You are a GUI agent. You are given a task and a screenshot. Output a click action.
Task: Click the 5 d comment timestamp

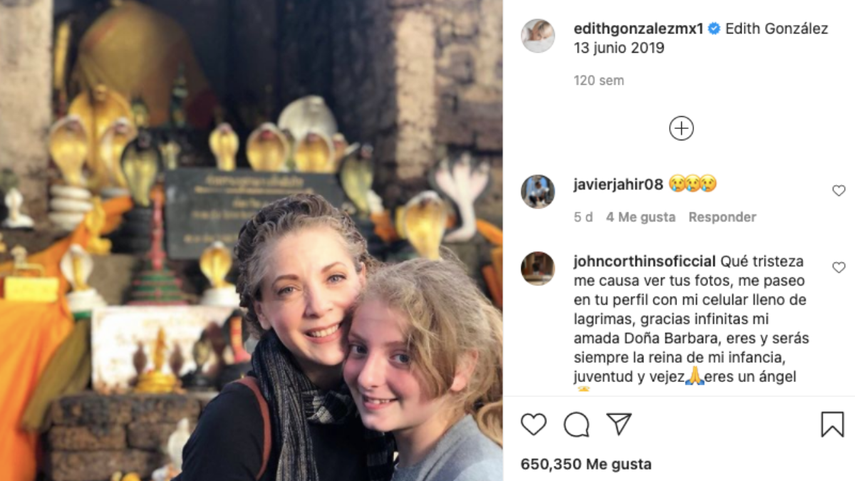[583, 217]
